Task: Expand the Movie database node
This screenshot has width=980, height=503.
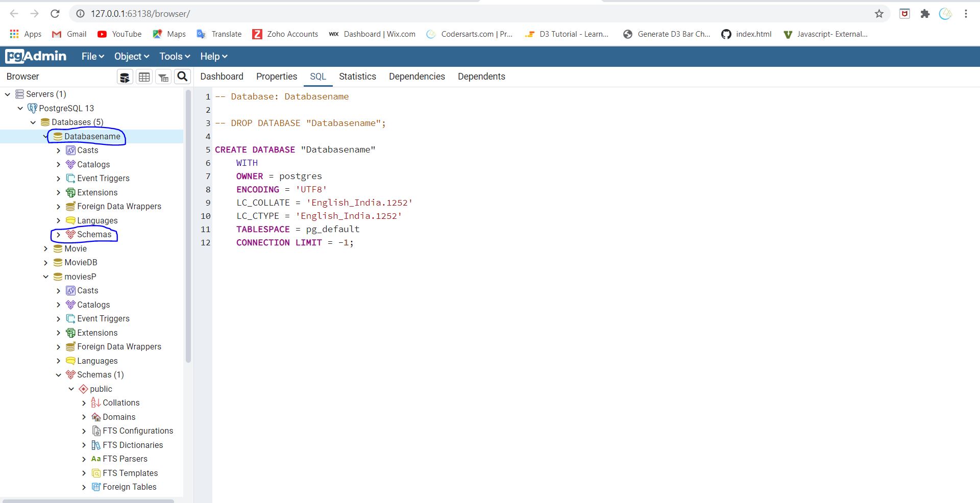Action: [x=46, y=248]
